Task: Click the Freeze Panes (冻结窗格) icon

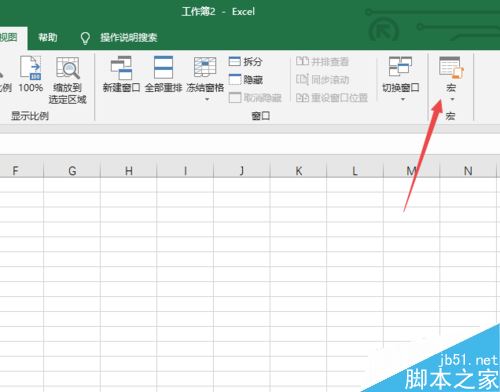Action: point(205,68)
